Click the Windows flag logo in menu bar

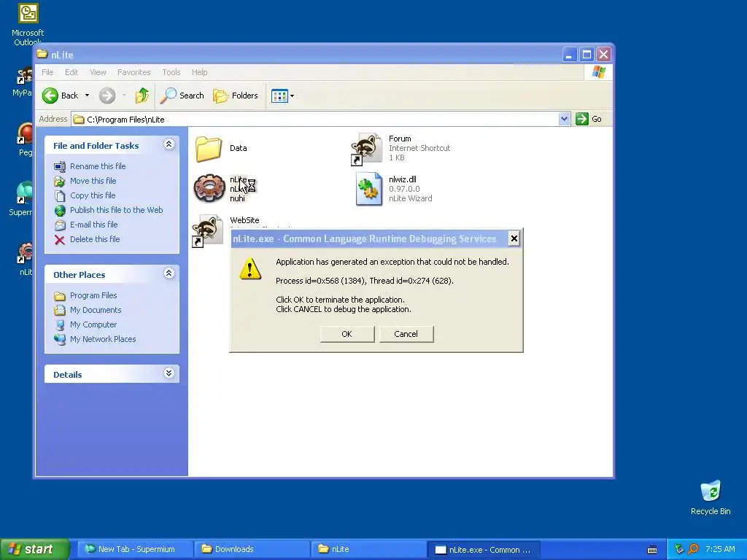click(598, 72)
